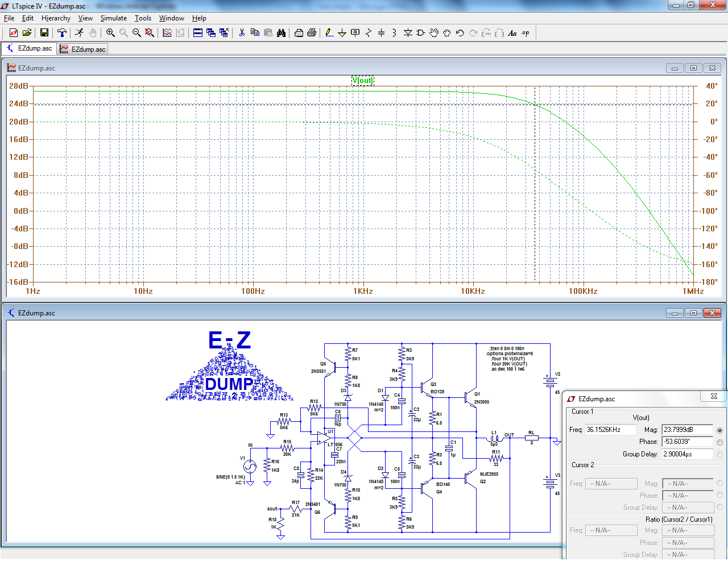The image size is (728, 561).
Task: Click the Print printer icon
Action: point(312,33)
